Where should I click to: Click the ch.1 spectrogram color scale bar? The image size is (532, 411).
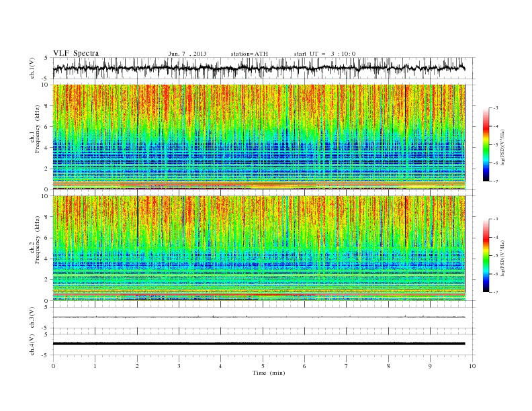[486, 144]
